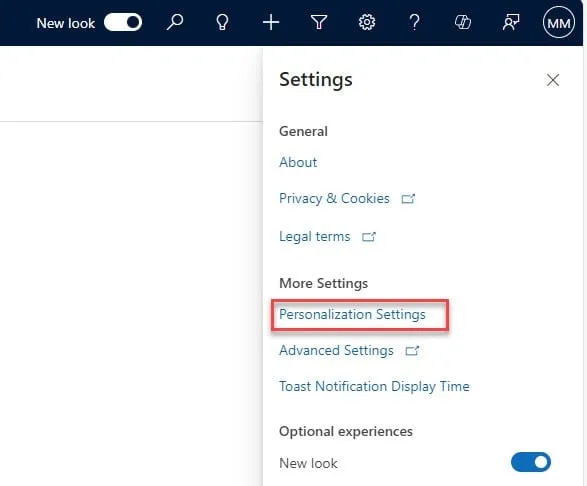Open Privacy & Cookies link
587x486 pixels.
pyautogui.click(x=334, y=198)
